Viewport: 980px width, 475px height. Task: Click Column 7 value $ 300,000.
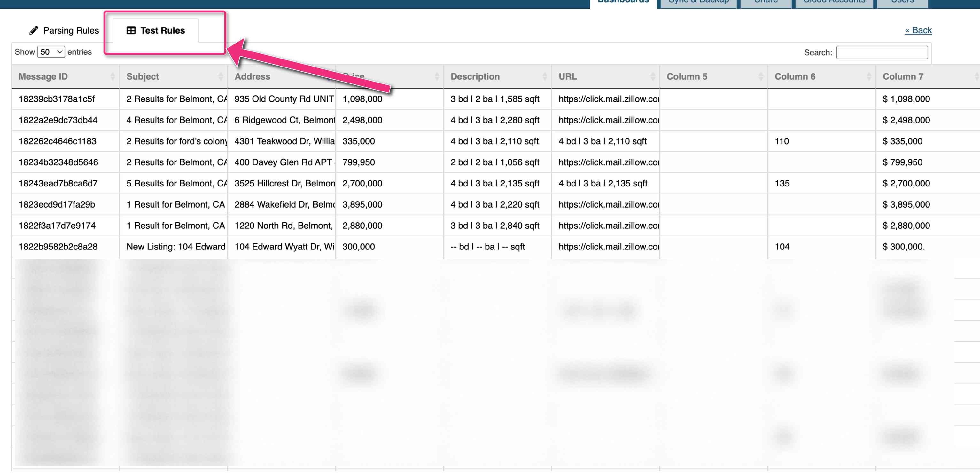coord(903,247)
